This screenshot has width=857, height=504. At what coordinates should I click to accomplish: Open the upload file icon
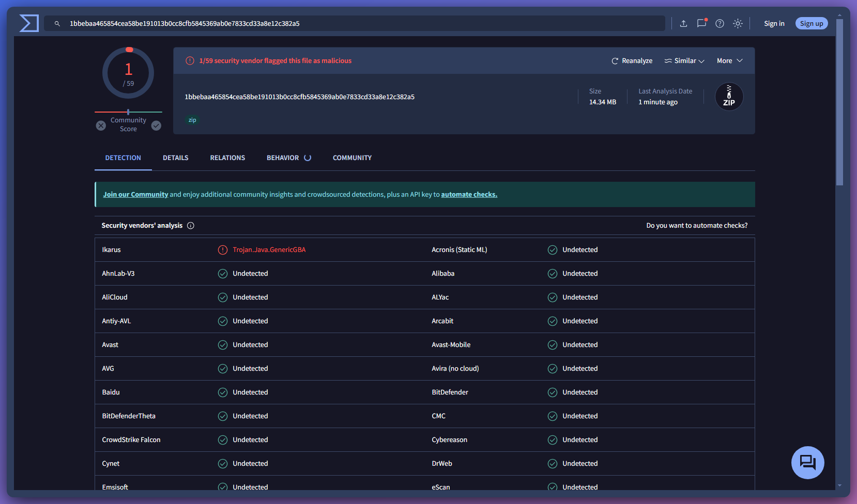click(683, 24)
